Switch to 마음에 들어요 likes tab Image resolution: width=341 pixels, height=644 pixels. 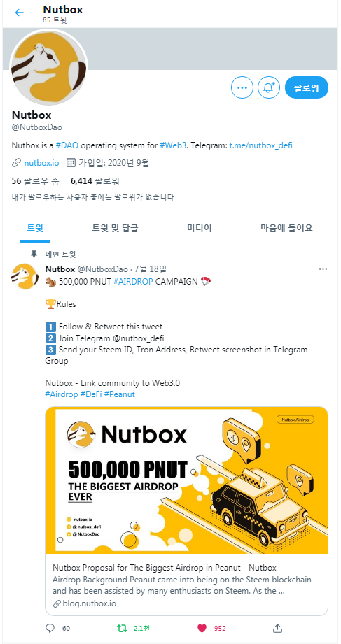pyautogui.click(x=286, y=229)
